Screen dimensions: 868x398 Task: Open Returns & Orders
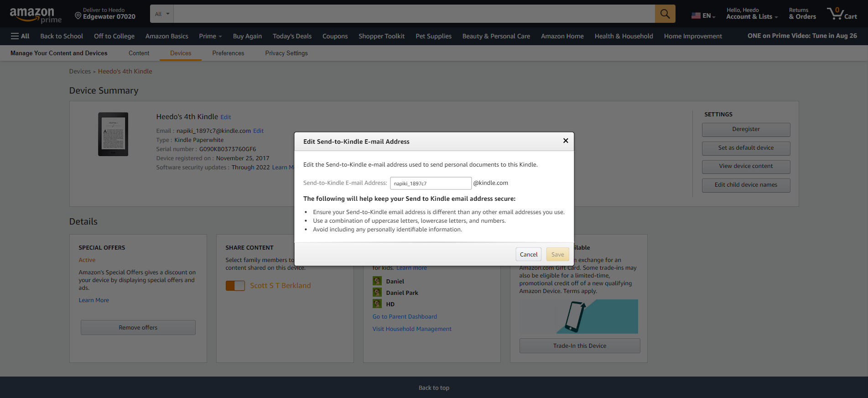click(x=802, y=14)
